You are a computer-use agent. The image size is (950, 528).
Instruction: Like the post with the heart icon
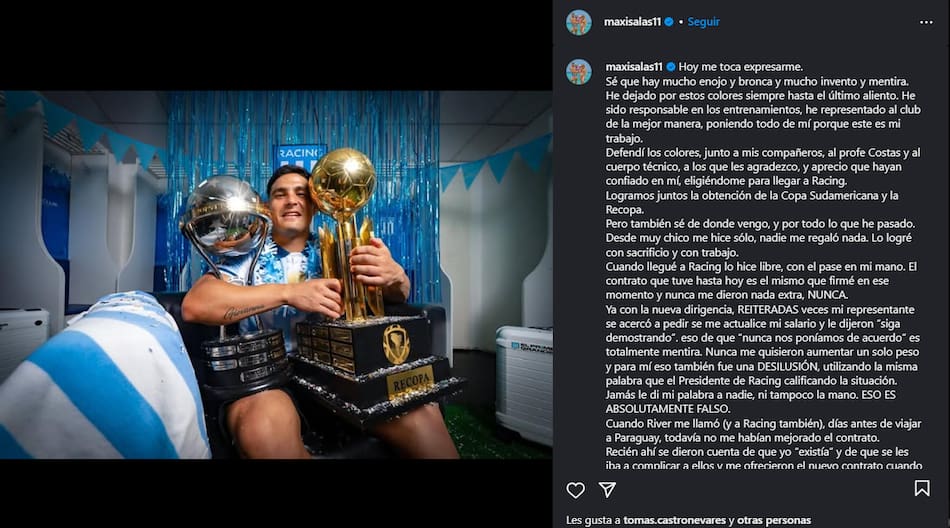pos(575,490)
